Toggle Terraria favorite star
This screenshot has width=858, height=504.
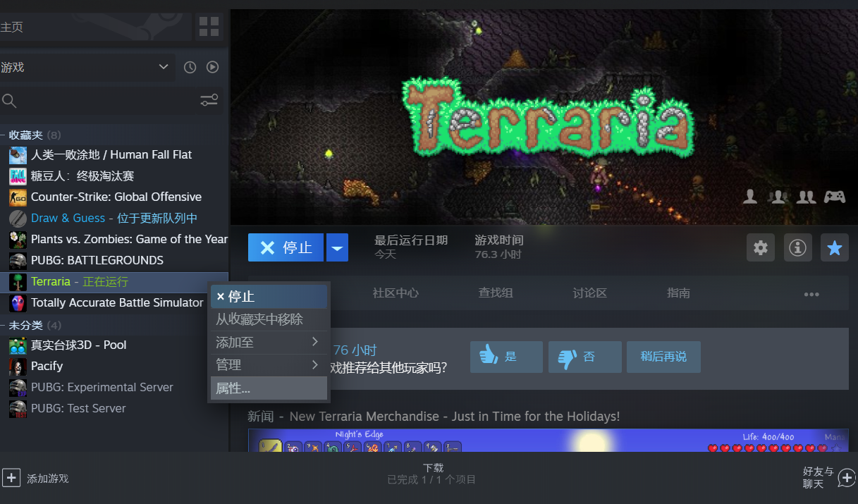[x=834, y=247]
